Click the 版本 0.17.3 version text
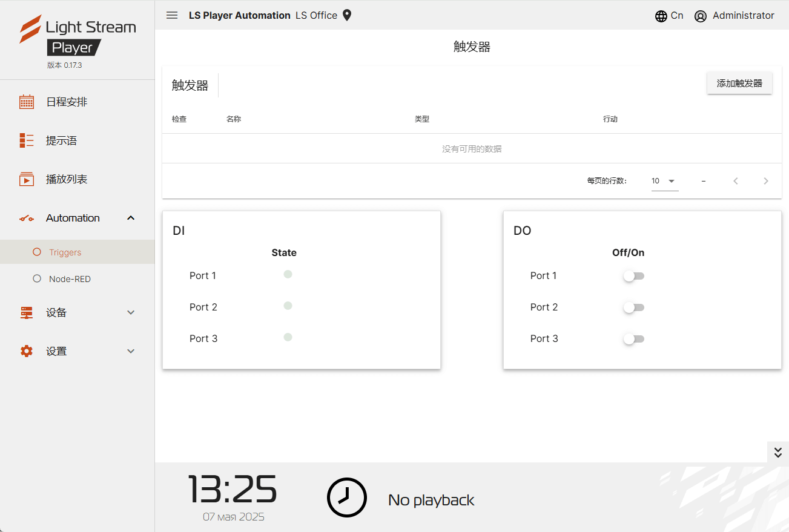This screenshot has height=532, width=789. pos(64,65)
